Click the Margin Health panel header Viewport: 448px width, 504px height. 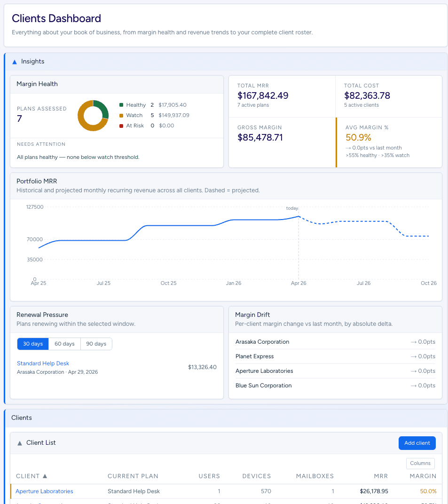pyautogui.click(x=37, y=84)
